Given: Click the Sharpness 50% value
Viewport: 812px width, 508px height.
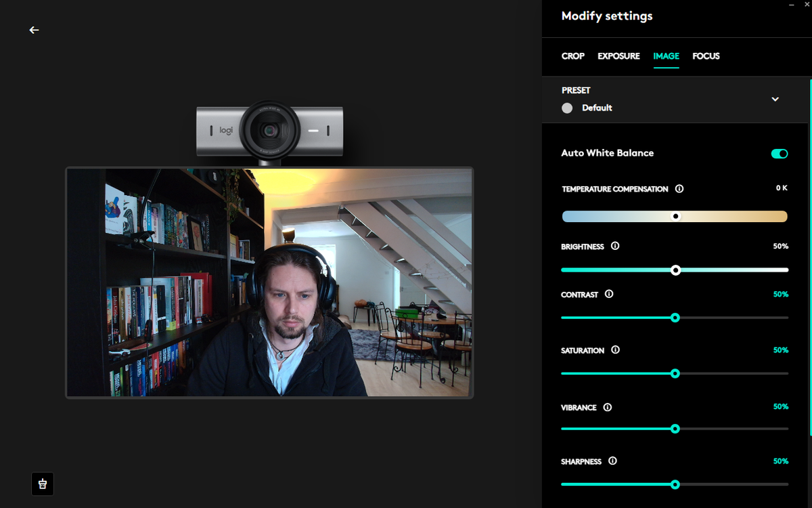Looking at the screenshot, I should [x=781, y=461].
